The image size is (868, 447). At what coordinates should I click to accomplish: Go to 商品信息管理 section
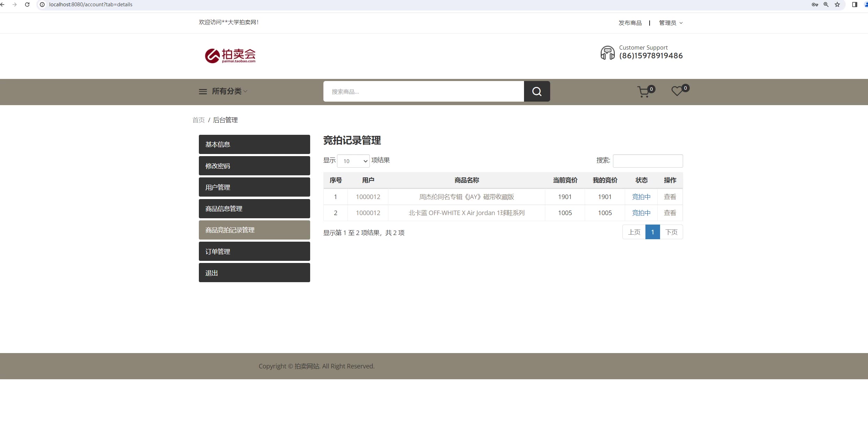tap(254, 209)
